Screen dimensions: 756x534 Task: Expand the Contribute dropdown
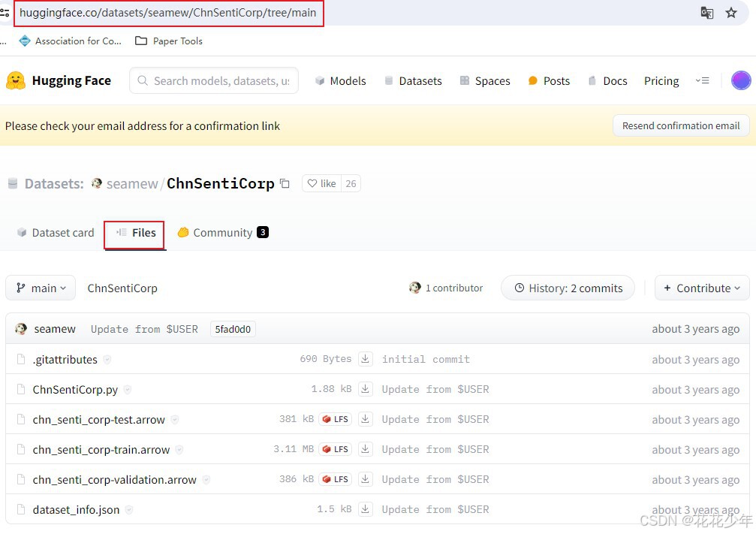pos(701,288)
